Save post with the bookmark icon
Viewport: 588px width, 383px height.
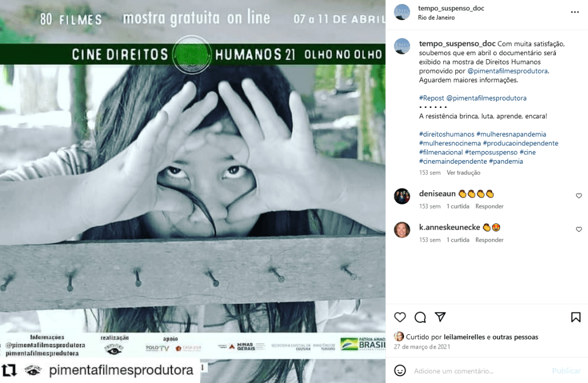[575, 317]
